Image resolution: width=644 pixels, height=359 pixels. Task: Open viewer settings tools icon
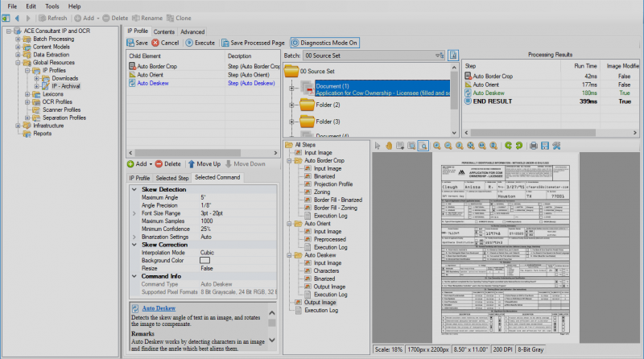tap(556, 145)
